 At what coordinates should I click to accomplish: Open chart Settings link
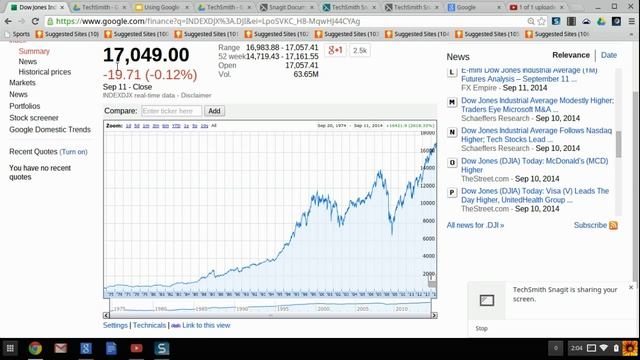pos(115,325)
